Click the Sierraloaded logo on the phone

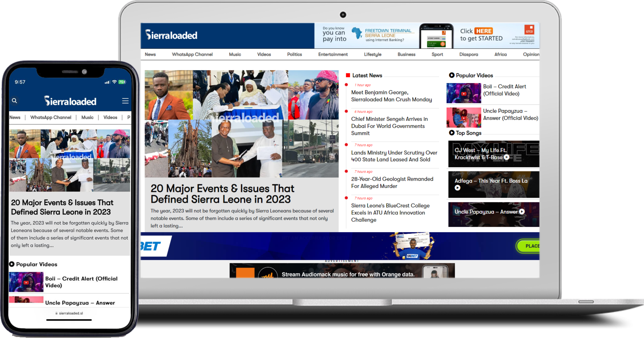[70, 101]
